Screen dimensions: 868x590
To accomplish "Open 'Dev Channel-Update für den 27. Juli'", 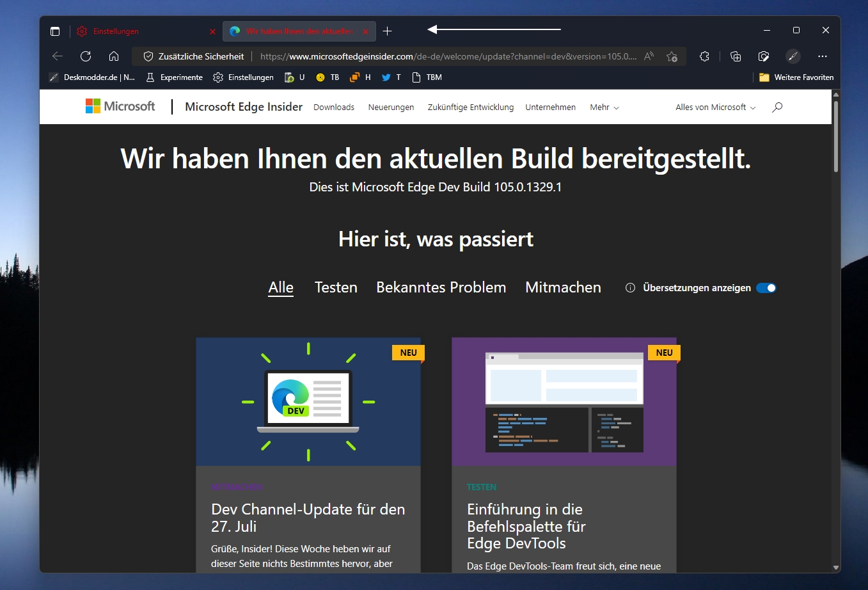I will coord(308,518).
